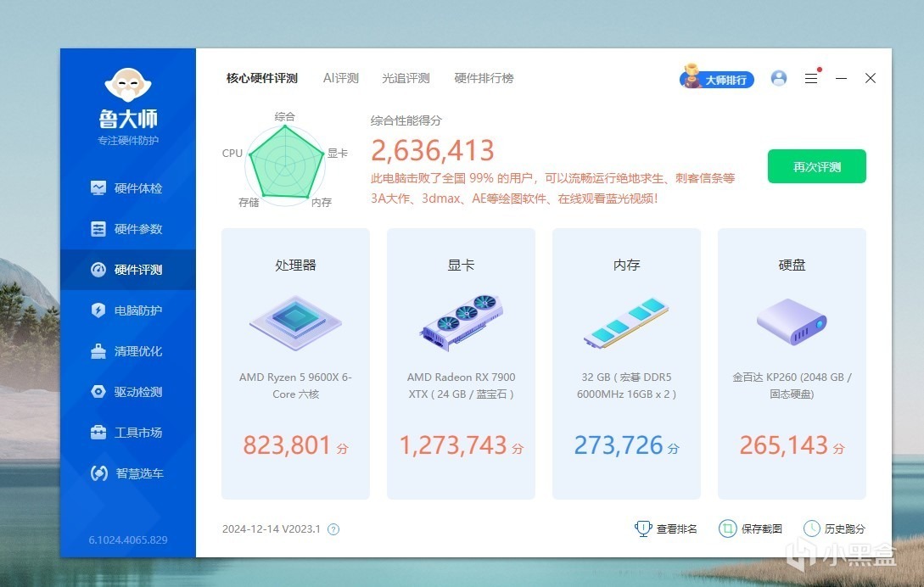This screenshot has width=924, height=587.
Task: Click memory score 273,726
Action: [619, 445]
